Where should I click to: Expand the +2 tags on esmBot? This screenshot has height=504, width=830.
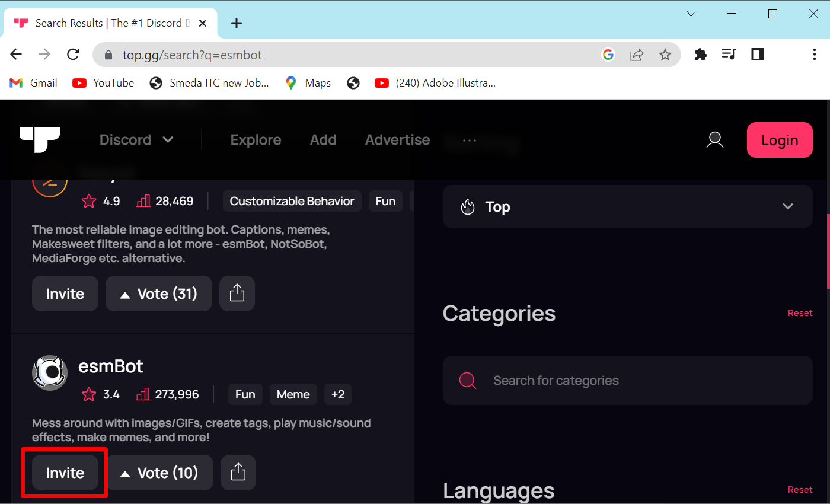pos(338,394)
